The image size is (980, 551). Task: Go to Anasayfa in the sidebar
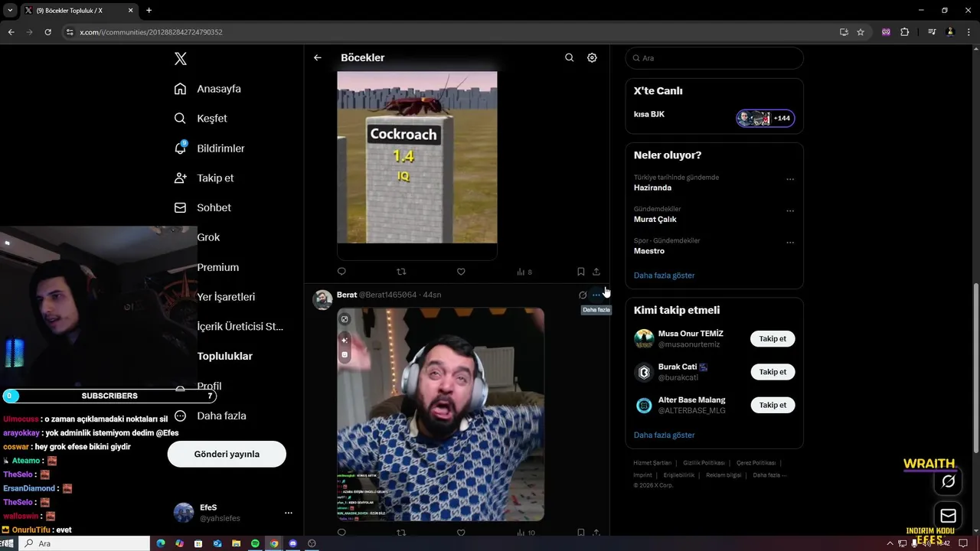click(x=207, y=89)
